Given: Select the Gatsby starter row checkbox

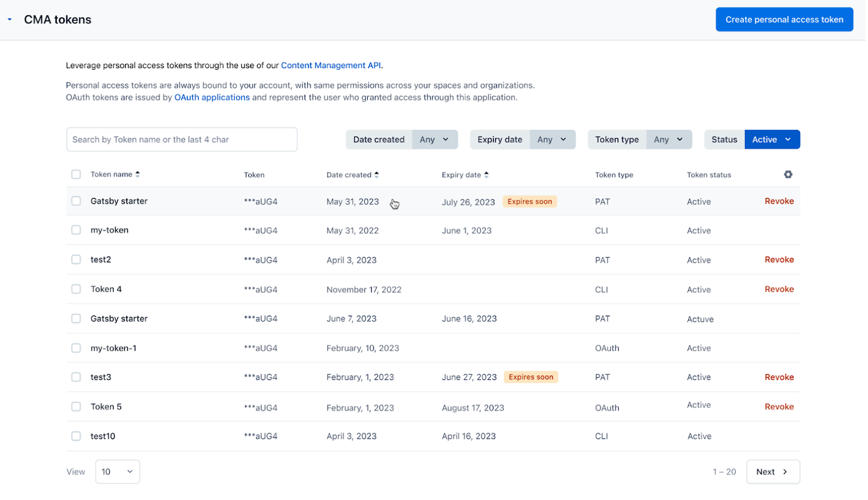Looking at the screenshot, I should pos(76,201).
